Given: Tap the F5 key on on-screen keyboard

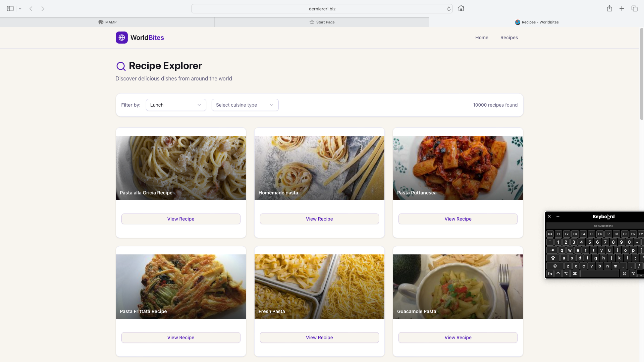Looking at the screenshot, I should [x=592, y=234].
